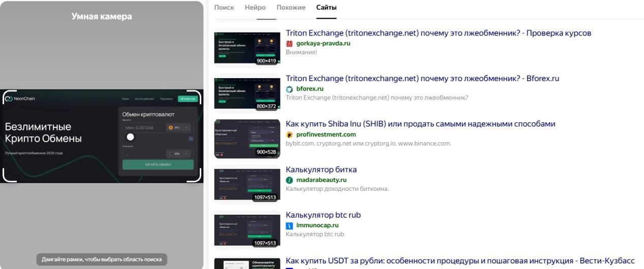The width and height of the screenshot is (644, 269).
Task: Click the madarabeauty.ru green favicon
Action: coord(290,180)
